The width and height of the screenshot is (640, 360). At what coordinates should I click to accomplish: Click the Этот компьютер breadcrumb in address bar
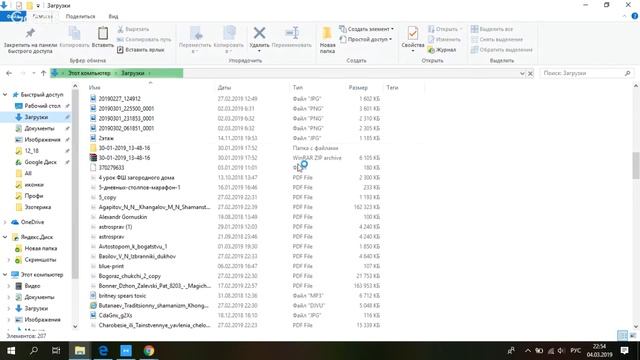tap(89, 73)
